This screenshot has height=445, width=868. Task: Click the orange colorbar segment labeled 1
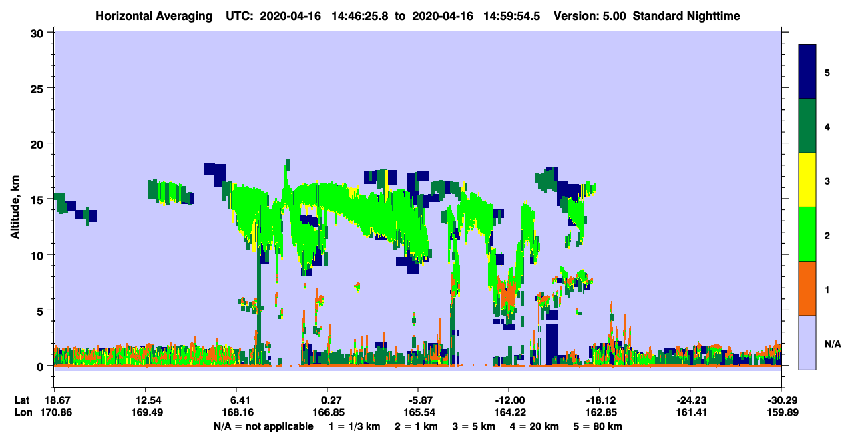(807, 288)
